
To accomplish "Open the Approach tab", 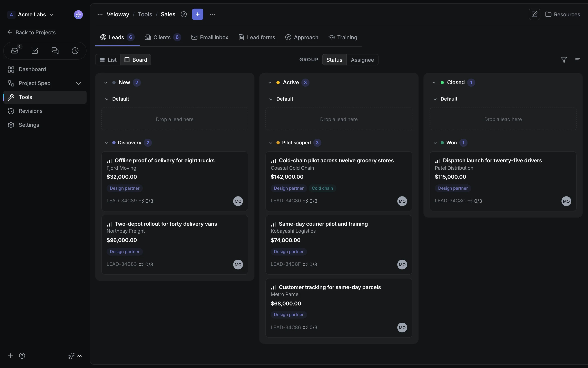I will pos(302,37).
